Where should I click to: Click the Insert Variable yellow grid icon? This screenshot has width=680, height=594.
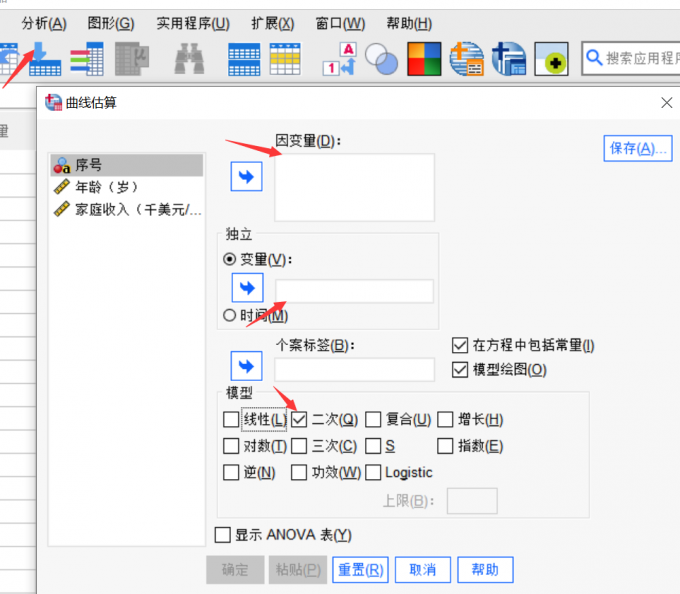285,59
